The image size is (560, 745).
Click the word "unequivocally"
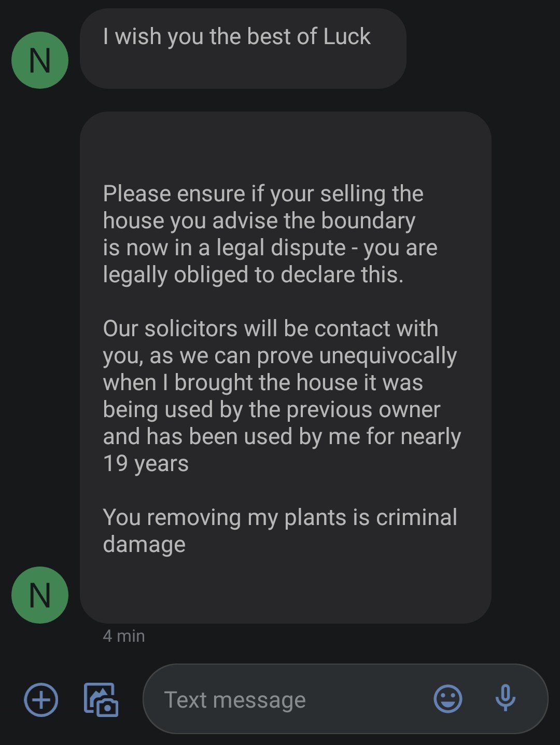coord(388,356)
